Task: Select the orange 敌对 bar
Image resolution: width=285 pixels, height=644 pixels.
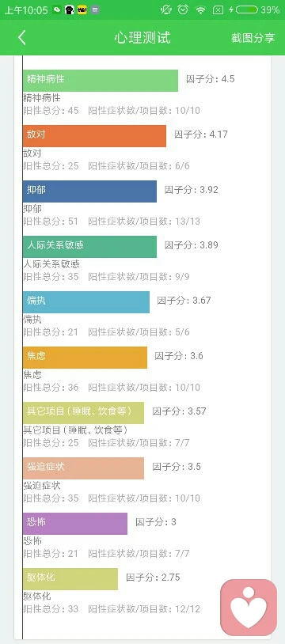Action: pyautogui.click(x=94, y=136)
